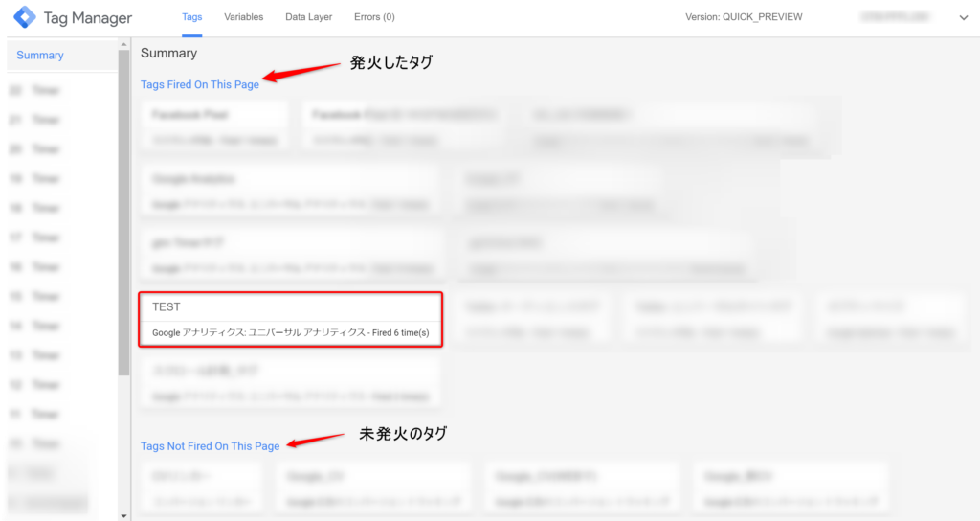The image size is (980, 521).
Task: Click the Version: QUICK_PREVIEW label
Action: [x=744, y=17]
